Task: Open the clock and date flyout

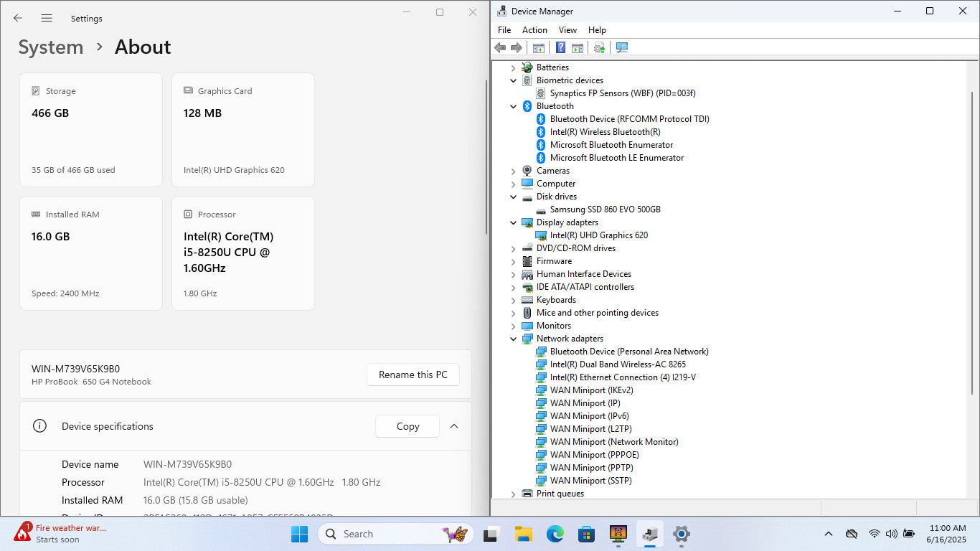Action: (947, 534)
